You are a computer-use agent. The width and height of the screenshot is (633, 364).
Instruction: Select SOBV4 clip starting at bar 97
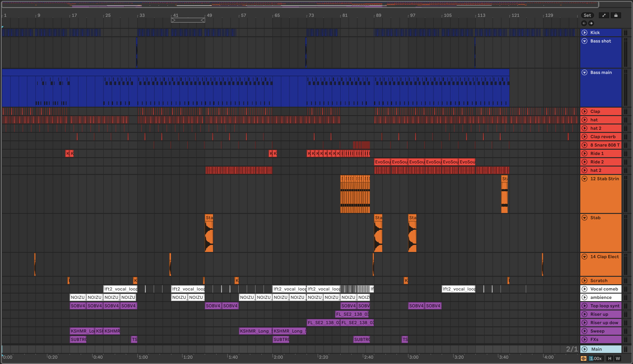416,306
